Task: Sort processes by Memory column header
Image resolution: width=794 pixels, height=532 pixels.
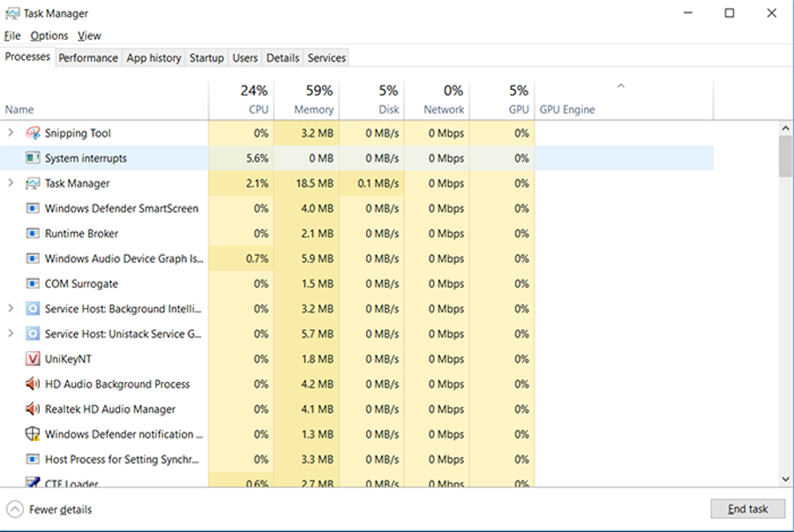Action: [306, 101]
